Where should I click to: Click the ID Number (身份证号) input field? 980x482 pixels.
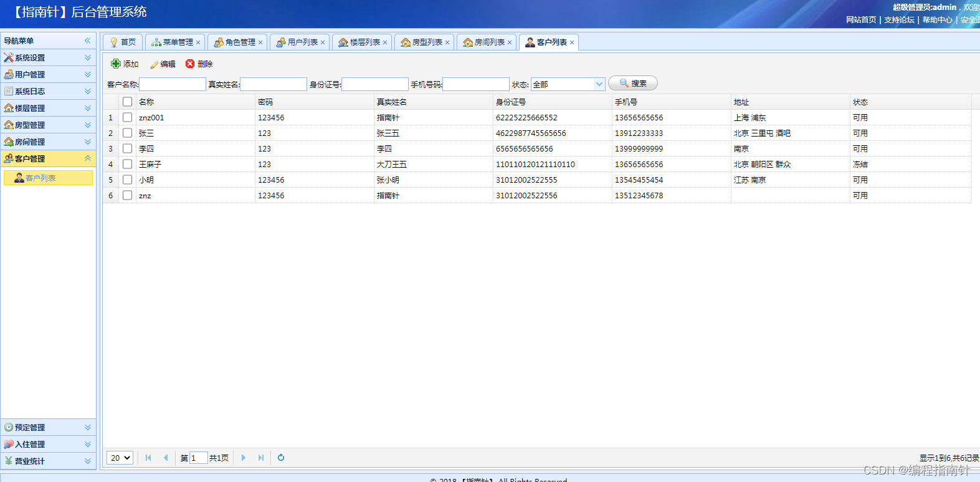375,84
